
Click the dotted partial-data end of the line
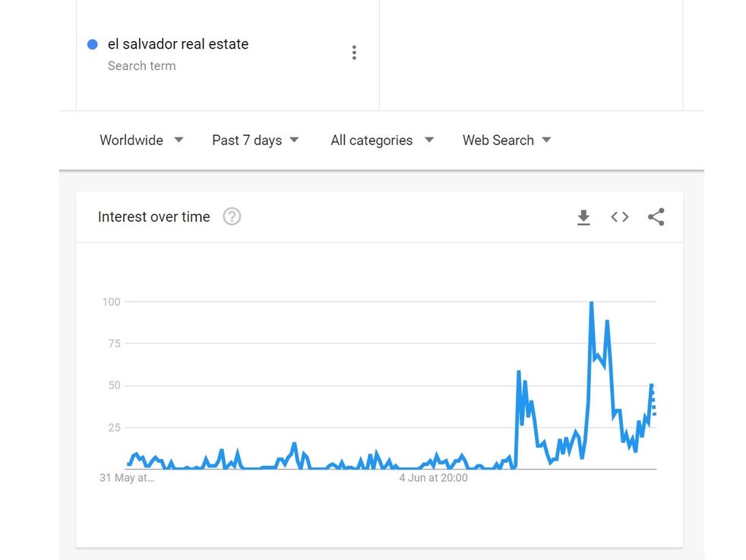coord(654,403)
